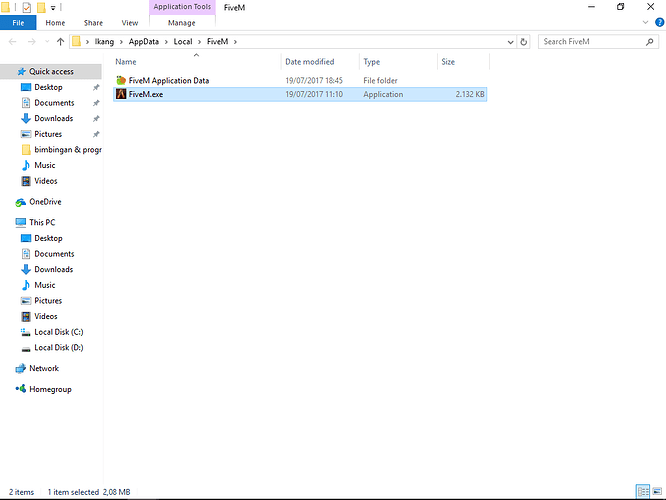Click the AppData breadcrumb segment
Viewport: 666px width, 500px height.
(x=144, y=42)
